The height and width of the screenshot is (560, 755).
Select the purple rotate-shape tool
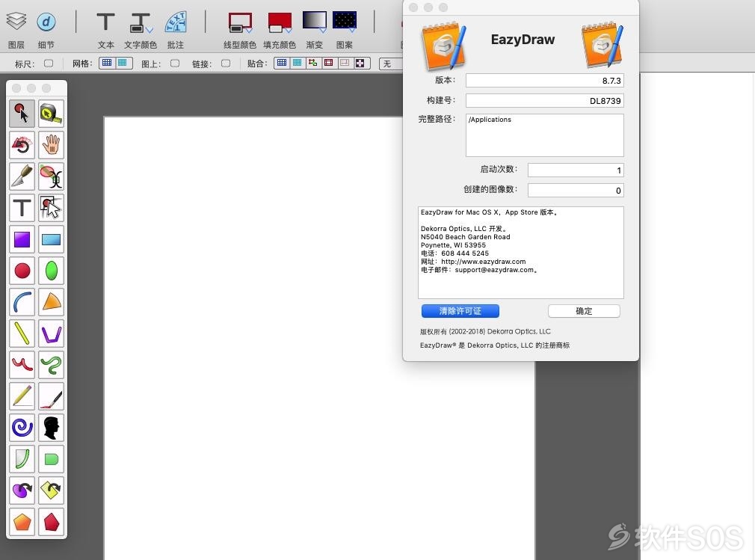tap(22, 490)
